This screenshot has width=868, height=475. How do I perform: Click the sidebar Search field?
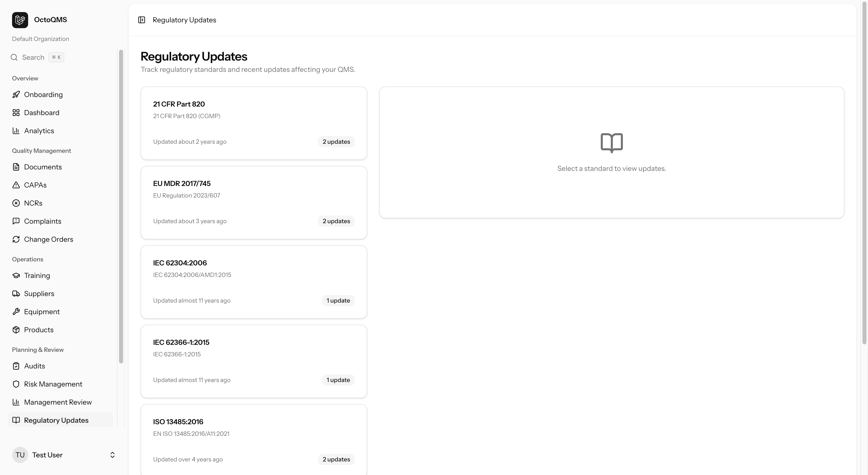[x=37, y=57]
